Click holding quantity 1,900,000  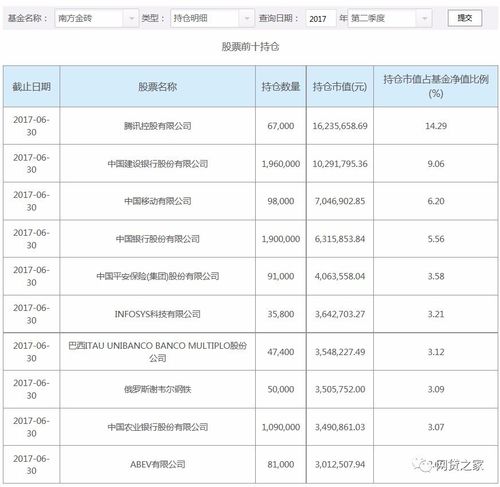point(281,239)
